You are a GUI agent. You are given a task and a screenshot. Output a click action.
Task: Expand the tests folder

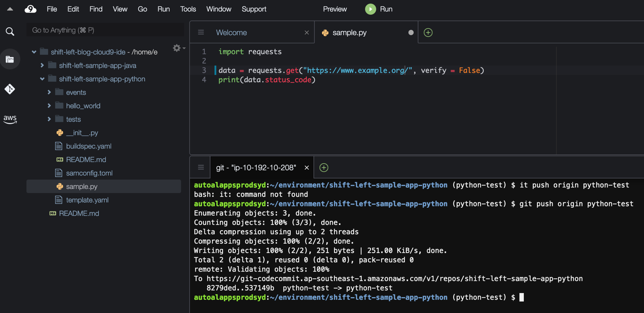(x=50, y=120)
